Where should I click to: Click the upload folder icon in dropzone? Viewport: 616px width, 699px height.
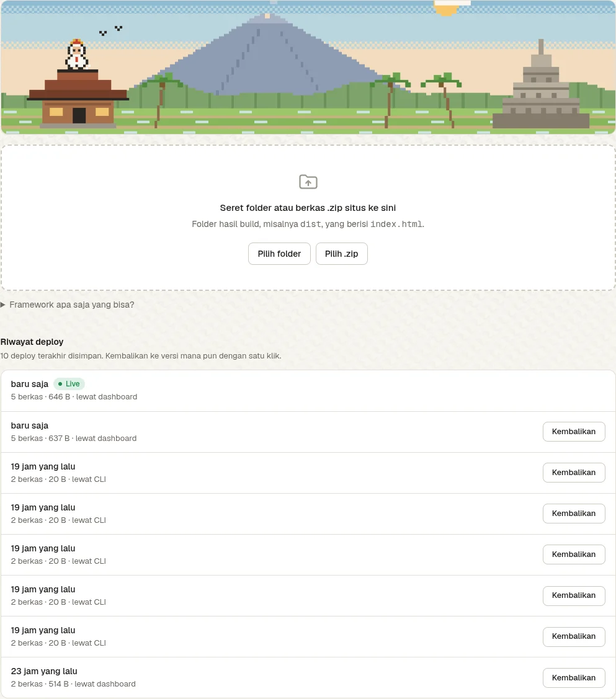pos(308,182)
